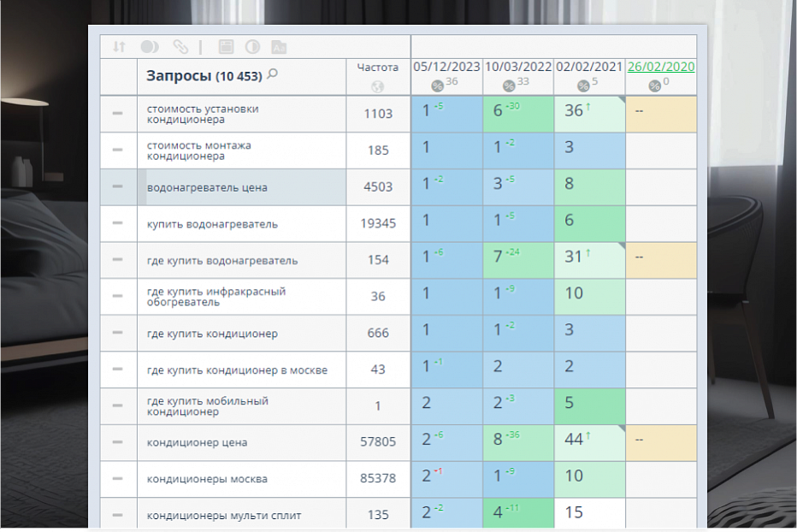
Task: Click position 44 for кондиционер цена
Action: pyautogui.click(x=574, y=439)
